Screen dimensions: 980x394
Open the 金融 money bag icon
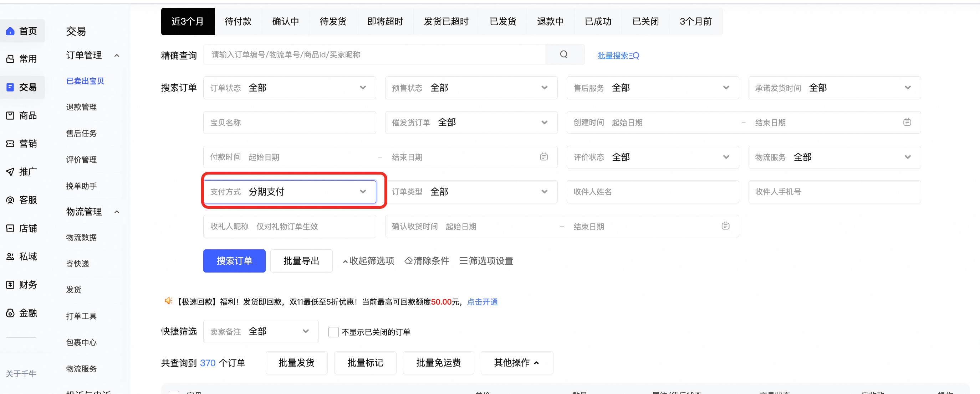[x=10, y=313]
